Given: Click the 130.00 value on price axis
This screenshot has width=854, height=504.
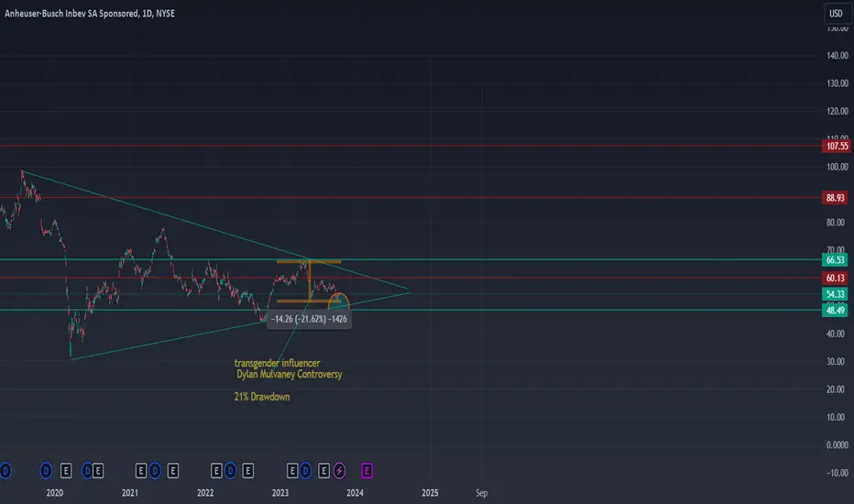Looking at the screenshot, I should coord(838,82).
